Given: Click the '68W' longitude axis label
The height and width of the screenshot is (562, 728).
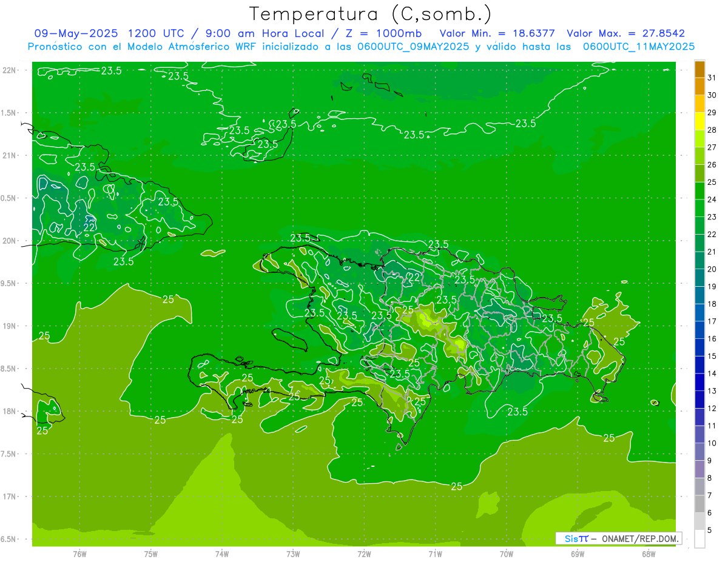Looking at the screenshot, I should point(649,554).
